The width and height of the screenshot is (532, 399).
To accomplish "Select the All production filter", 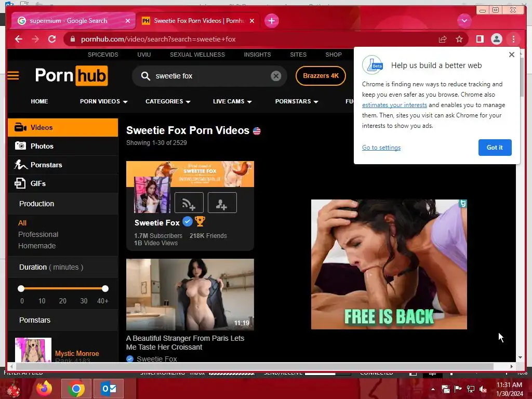I will point(22,223).
